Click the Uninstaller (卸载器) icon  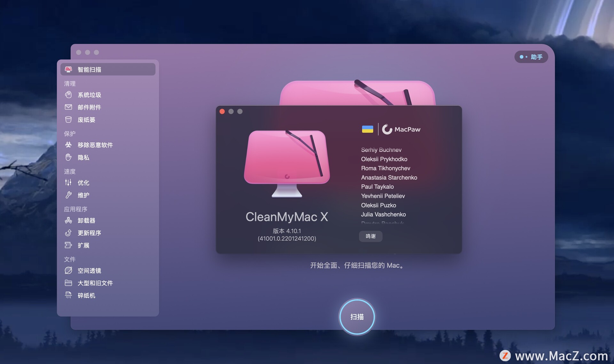(x=68, y=220)
